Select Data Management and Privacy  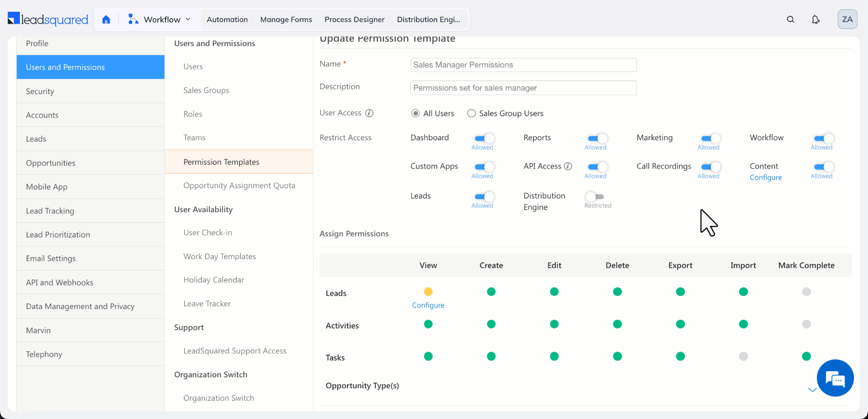90,306
